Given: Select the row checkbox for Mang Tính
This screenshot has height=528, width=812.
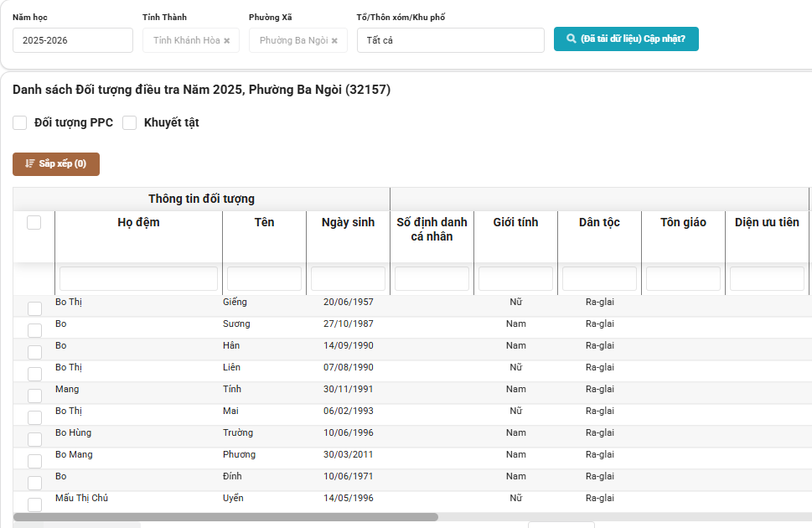Looking at the screenshot, I should pos(34,396).
